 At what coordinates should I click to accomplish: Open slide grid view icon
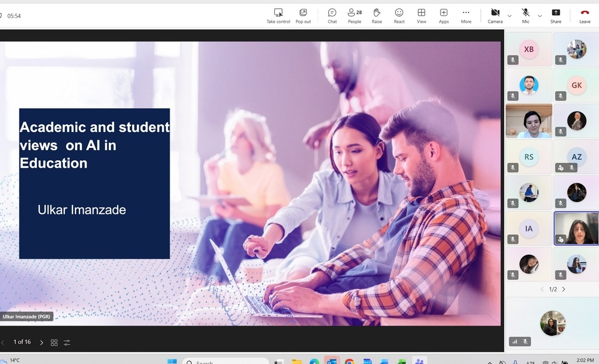coord(54,342)
